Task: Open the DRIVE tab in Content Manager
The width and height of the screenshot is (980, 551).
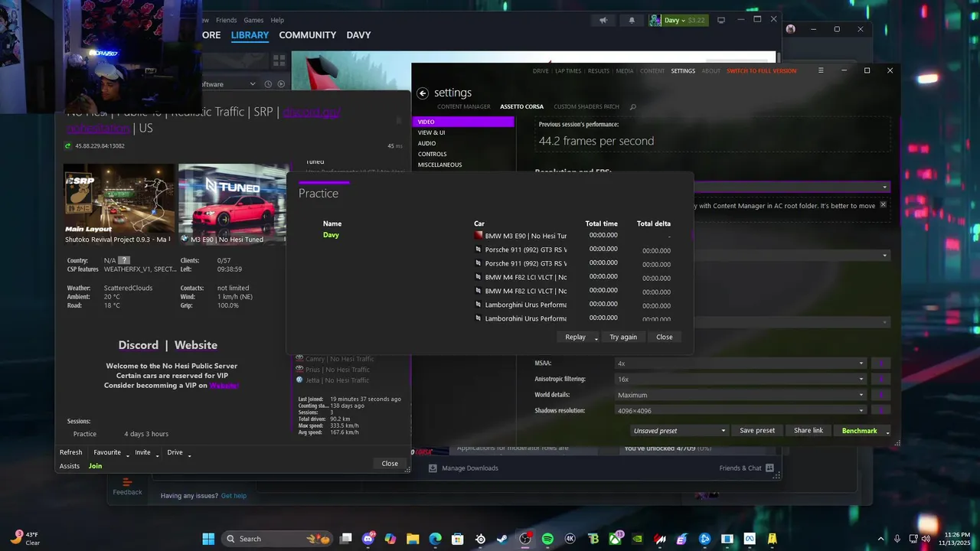Action: [x=541, y=70]
